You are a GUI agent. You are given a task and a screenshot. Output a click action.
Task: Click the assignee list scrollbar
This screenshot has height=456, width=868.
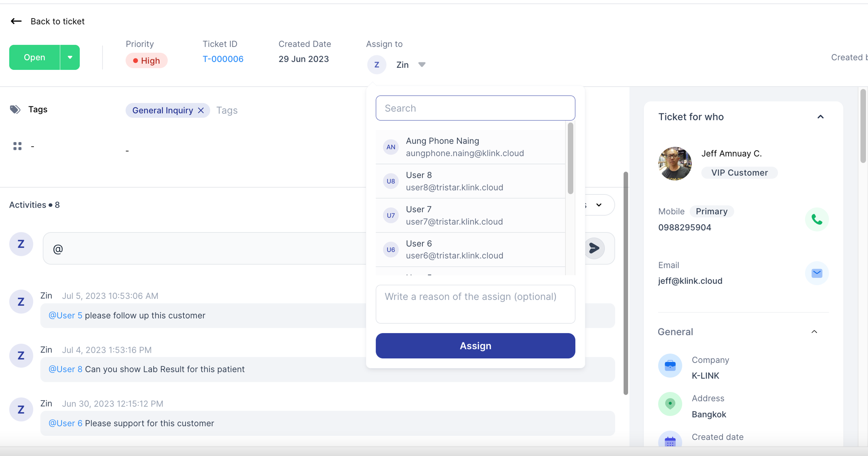[570, 158]
